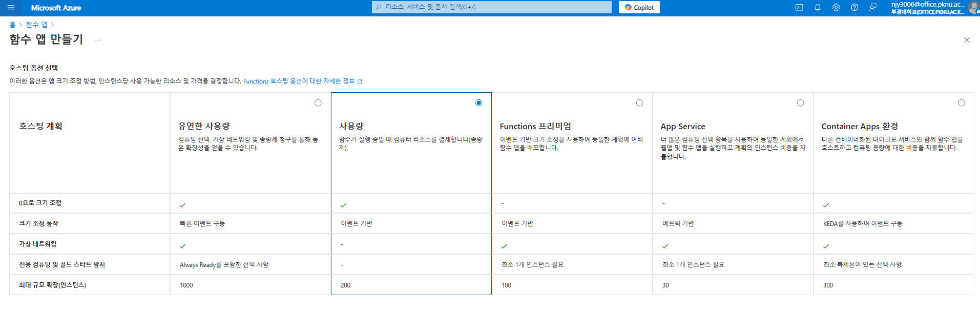Open portal settings gear

836,8
